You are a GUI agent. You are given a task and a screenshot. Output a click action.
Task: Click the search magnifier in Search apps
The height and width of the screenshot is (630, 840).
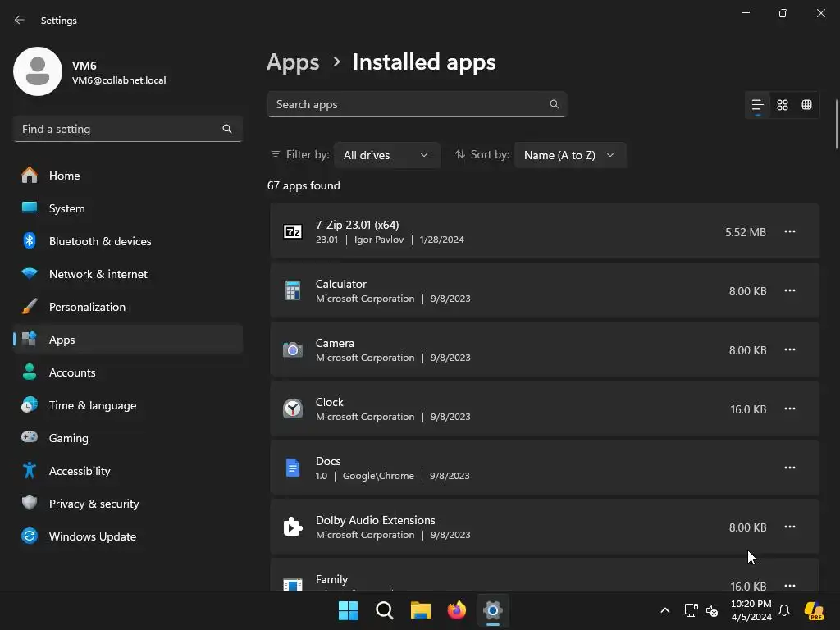[x=555, y=104]
